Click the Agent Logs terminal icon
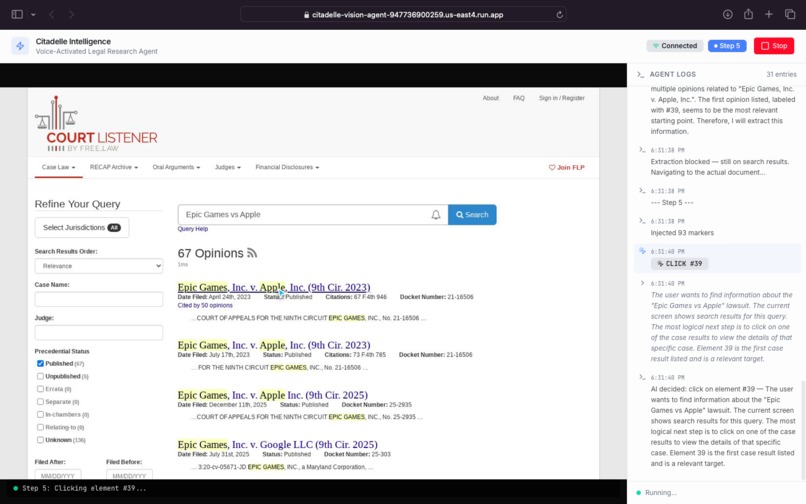 coord(640,74)
